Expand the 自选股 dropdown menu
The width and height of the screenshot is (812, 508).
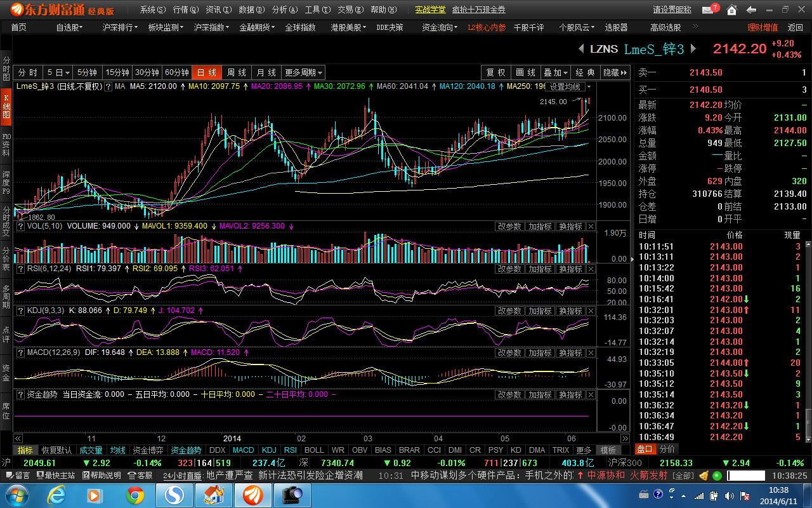coord(69,27)
